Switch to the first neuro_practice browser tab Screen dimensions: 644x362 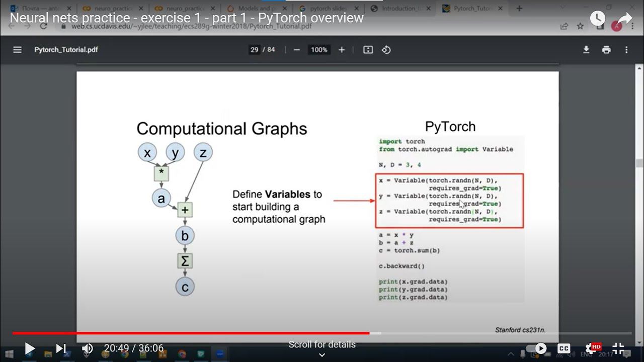113,9
